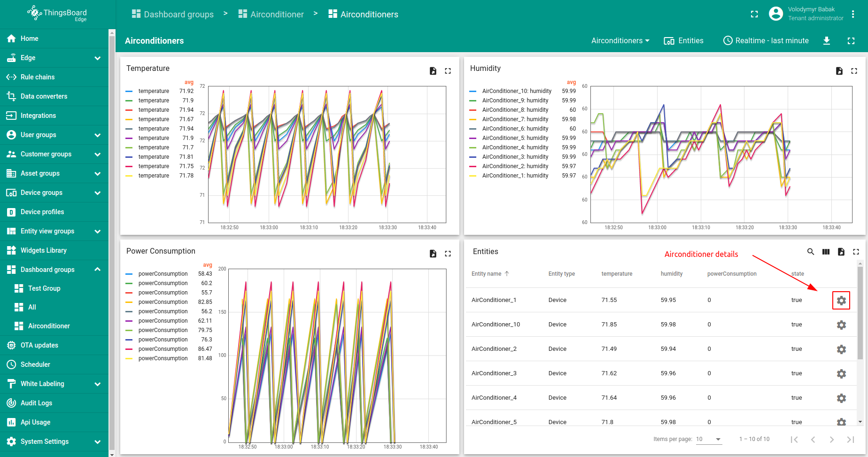The width and height of the screenshot is (868, 457).
Task: Go to next page of entities
Action: click(832, 439)
